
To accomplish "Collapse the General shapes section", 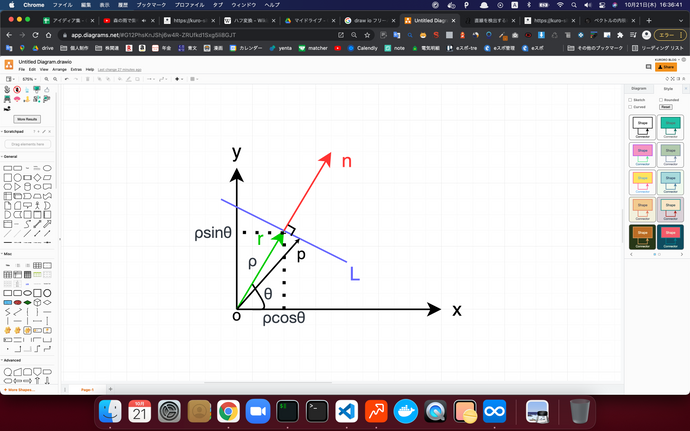I will coord(10,157).
